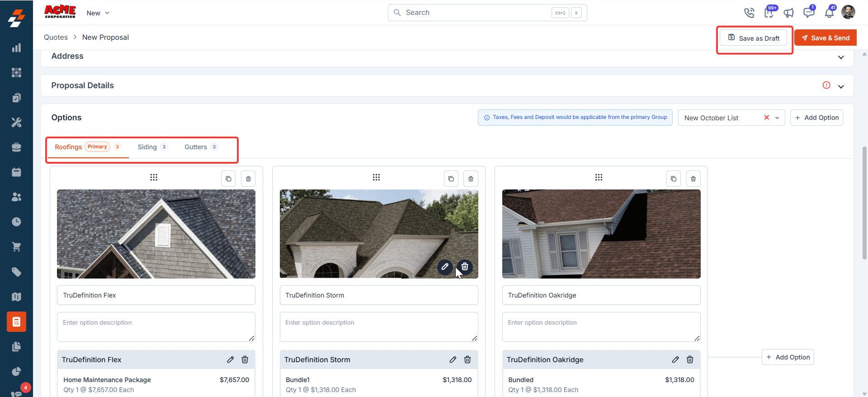
Task: Click the $7,657.00 price
Action: point(234,380)
